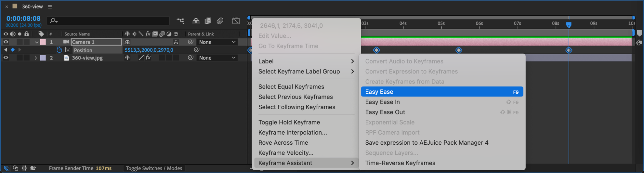
Task: Toggle the Position keyframe at current time
Action: tap(13, 50)
